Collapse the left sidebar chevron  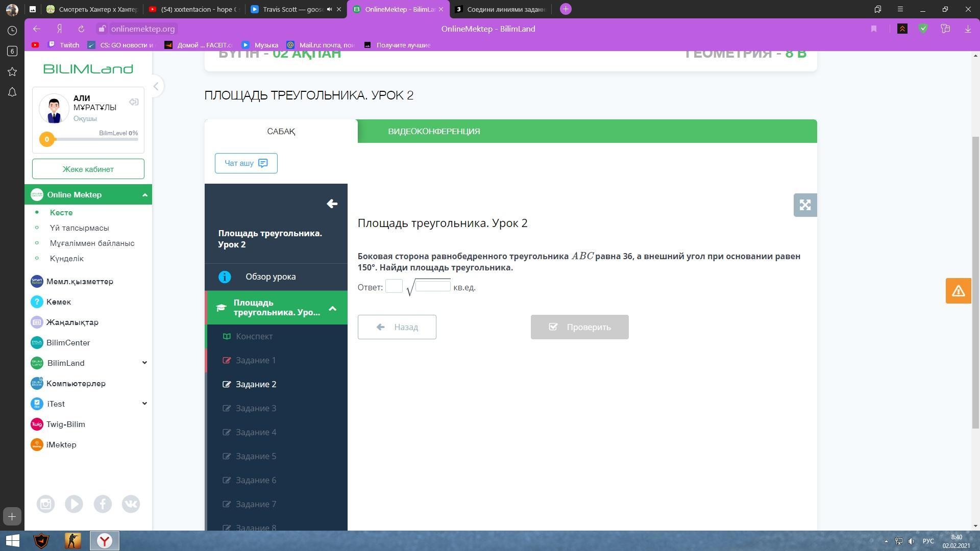coord(156,86)
